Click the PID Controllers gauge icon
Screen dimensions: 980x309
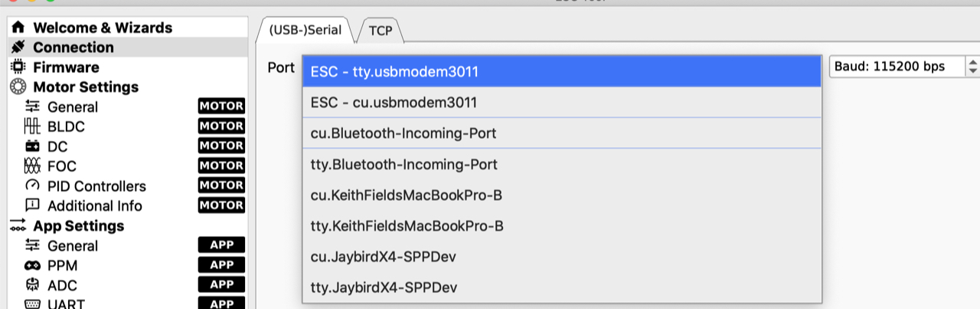[32, 186]
